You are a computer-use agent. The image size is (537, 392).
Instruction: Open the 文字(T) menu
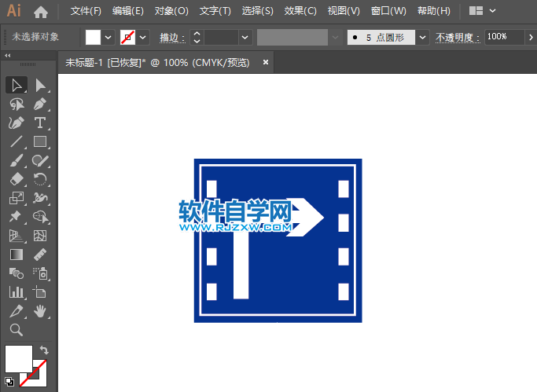(215, 11)
